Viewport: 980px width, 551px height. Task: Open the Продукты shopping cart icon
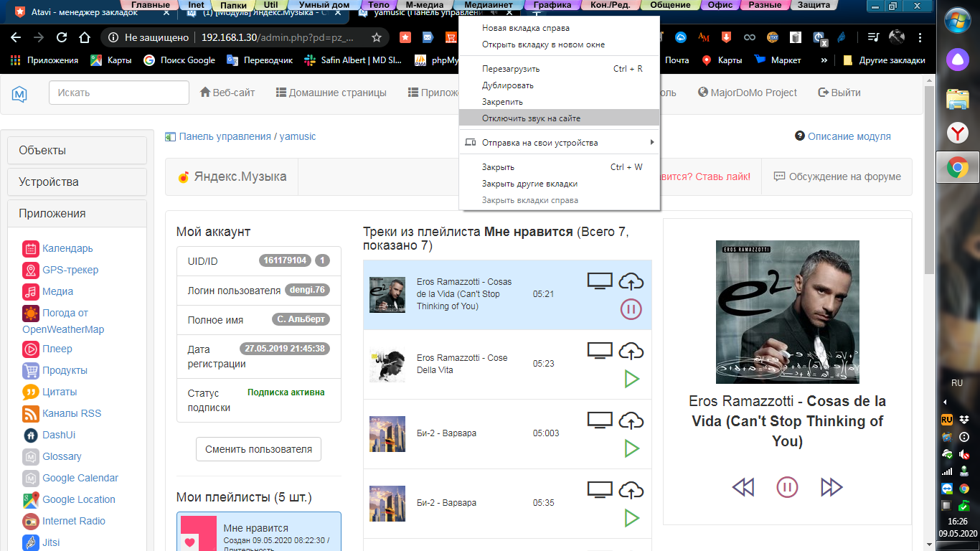coord(30,371)
